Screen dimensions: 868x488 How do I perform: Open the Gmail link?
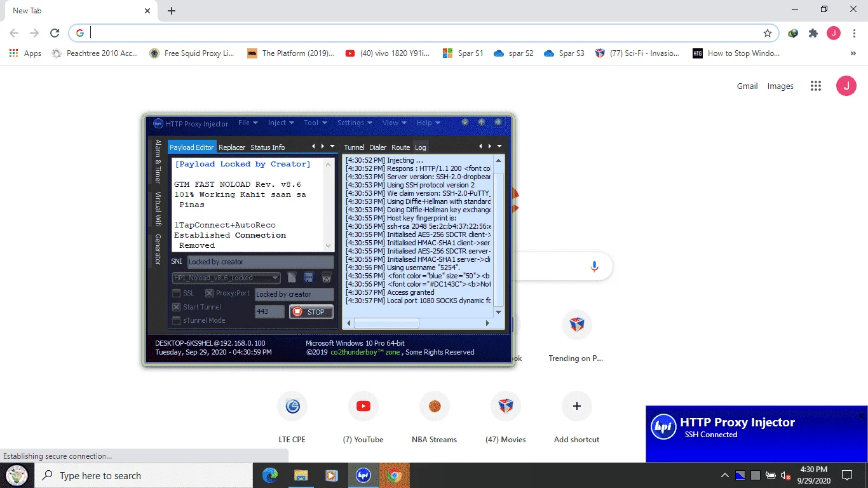pyautogui.click(x=747, y=86)
